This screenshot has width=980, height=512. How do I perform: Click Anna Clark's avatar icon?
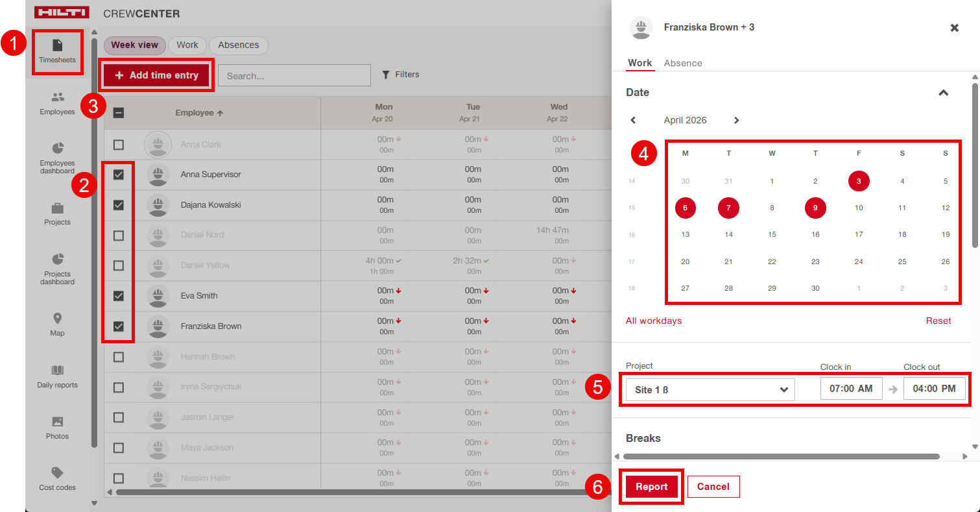pos(158,144)
